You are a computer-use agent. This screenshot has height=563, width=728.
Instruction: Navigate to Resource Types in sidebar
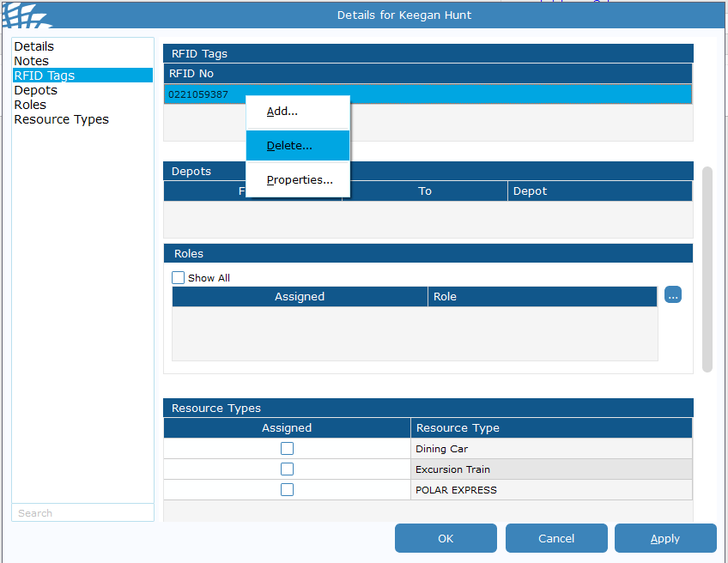61,119
